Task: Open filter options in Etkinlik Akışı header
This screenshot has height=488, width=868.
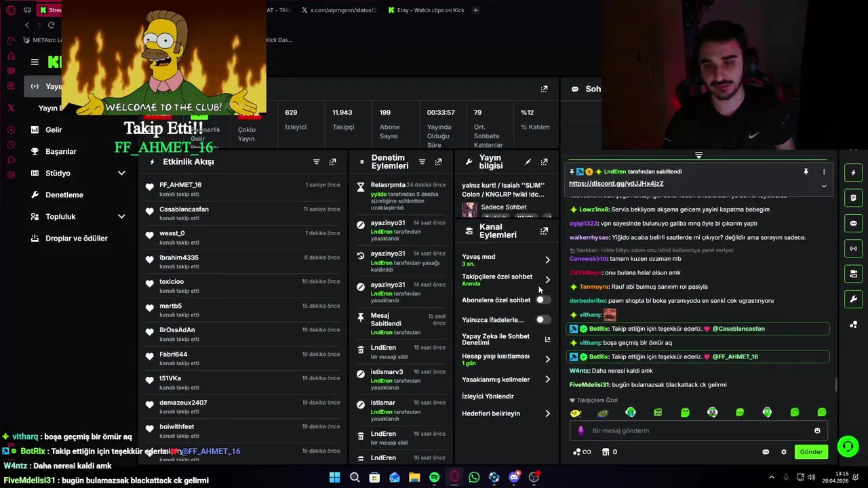Action: coord(316,162)
